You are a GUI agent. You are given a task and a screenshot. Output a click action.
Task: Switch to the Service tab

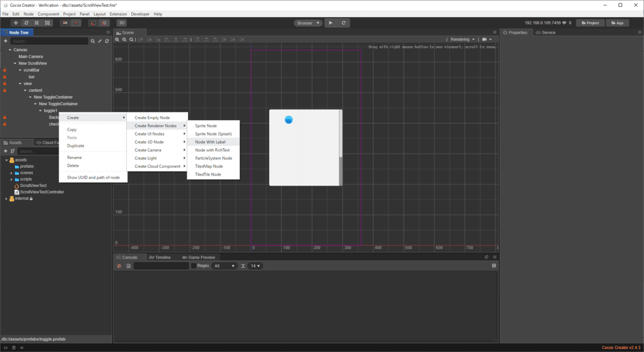pos(546,33)
